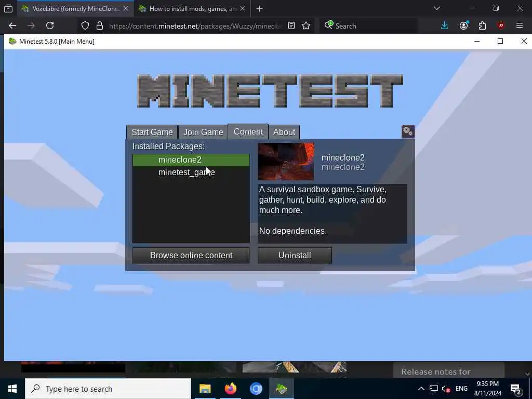The width and height of the screenshot is (532, 399).
Task: Open Firefox from the taskbar
Action: coord(230,389)
